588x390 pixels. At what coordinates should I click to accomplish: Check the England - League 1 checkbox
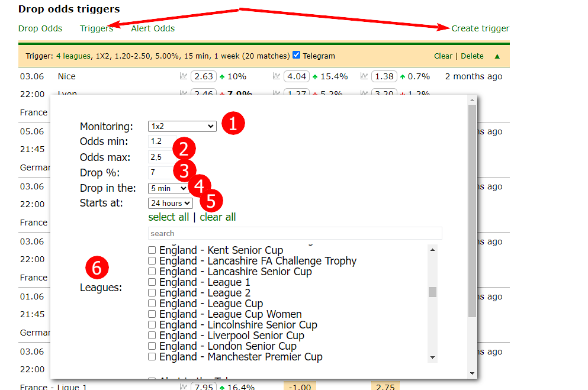coord(152,282)
